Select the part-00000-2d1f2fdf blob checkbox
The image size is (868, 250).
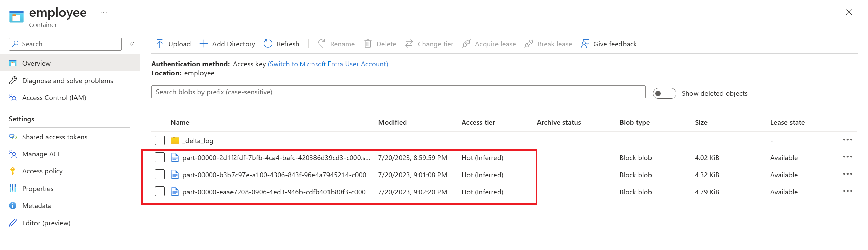coord(160,157)
